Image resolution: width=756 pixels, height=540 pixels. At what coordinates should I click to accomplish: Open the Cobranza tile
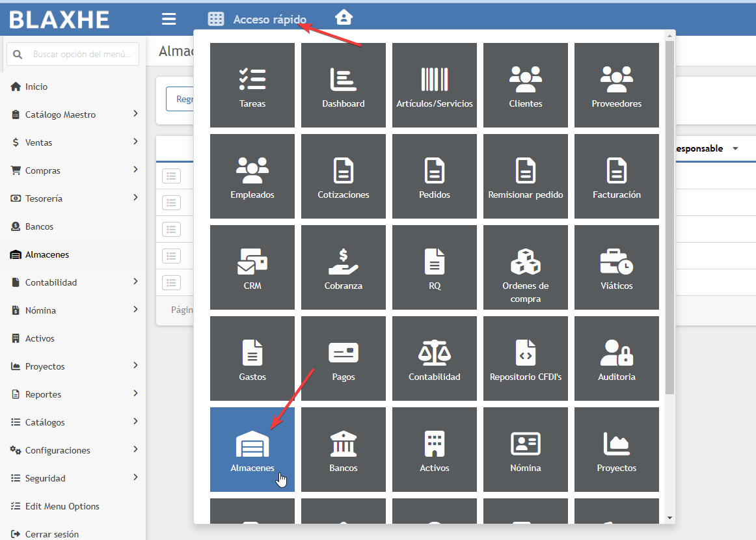[344, 267]
